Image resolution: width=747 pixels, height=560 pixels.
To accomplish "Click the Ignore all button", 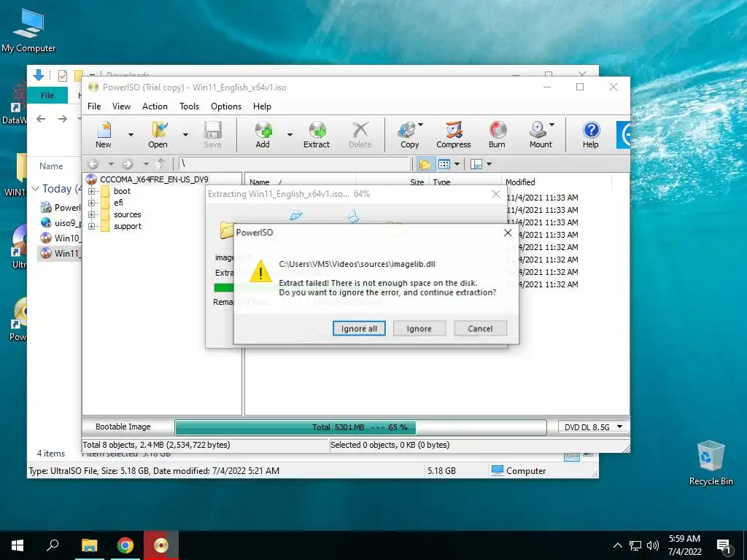I will (359, 329).
